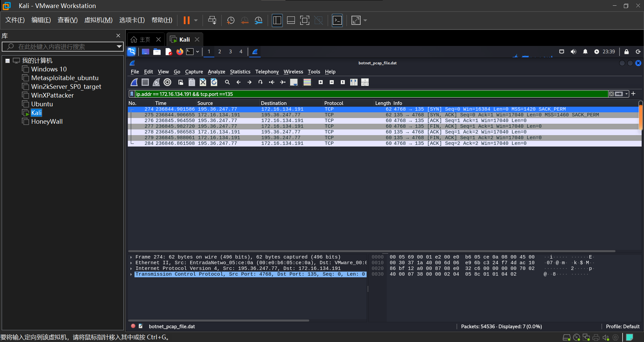Expand the Frame 274 details row
Screen dimensions: 644x342
[131, 257]
